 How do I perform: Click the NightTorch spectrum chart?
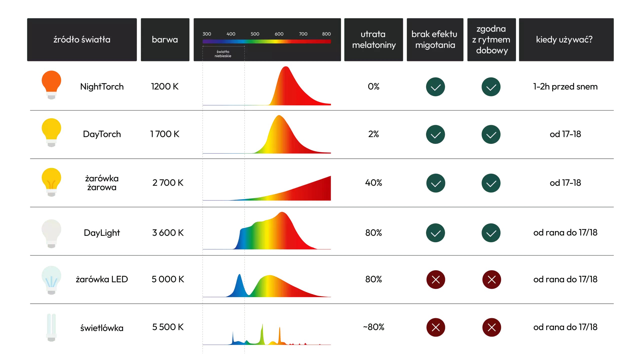pyautogui.click(x=266, y=86)
